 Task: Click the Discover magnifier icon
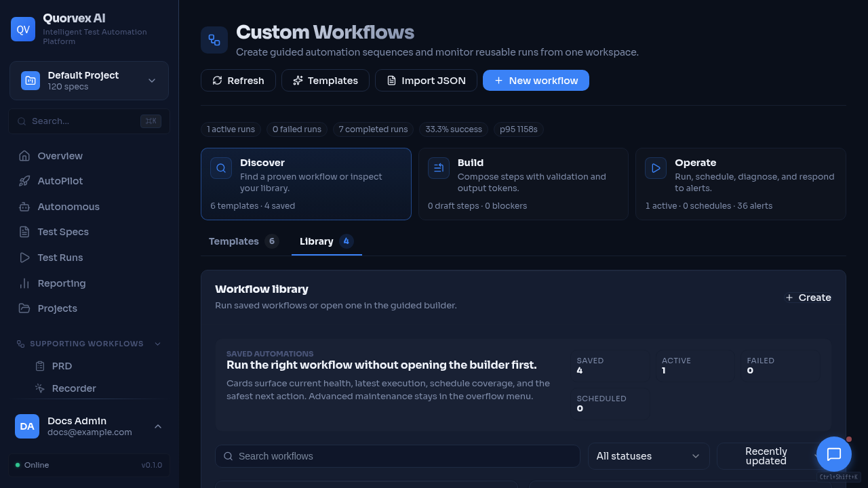point(221,168)
